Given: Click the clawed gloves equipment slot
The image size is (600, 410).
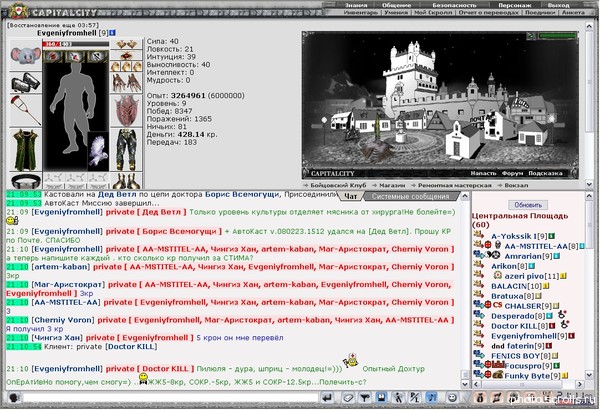Looking at the screenshot, I should (126, 82).
